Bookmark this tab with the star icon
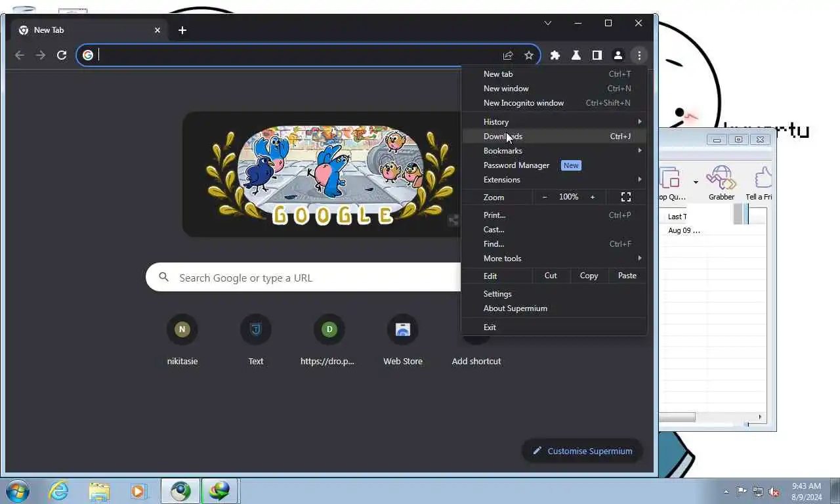 coord(529,55)
